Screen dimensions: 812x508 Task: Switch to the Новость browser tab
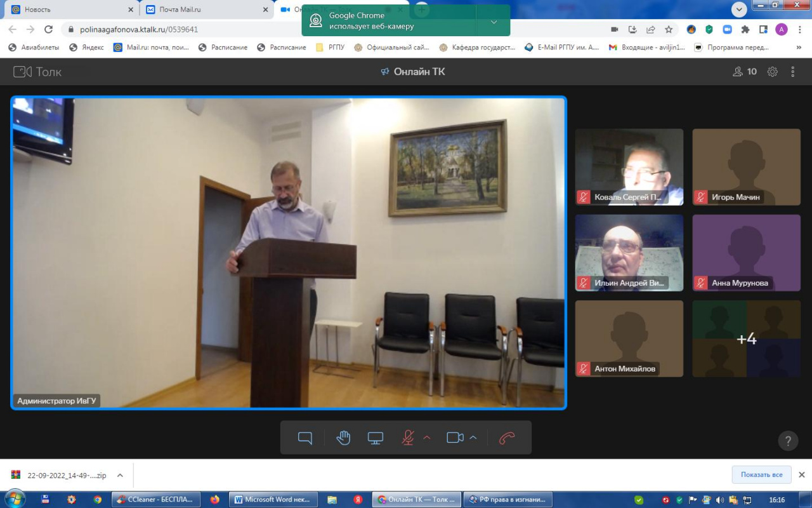coord(70,10)
